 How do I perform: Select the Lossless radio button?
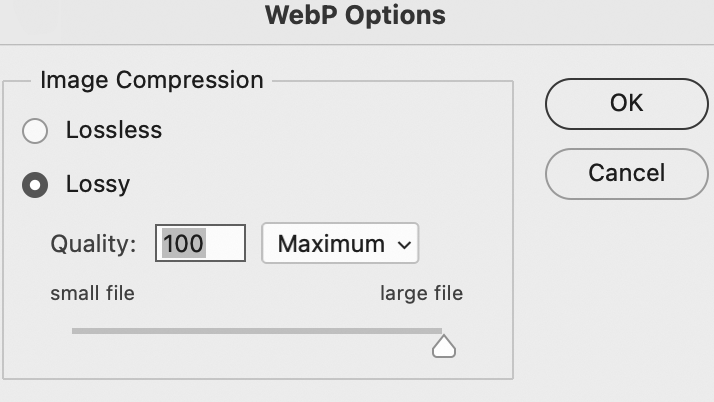coord(35,131)
